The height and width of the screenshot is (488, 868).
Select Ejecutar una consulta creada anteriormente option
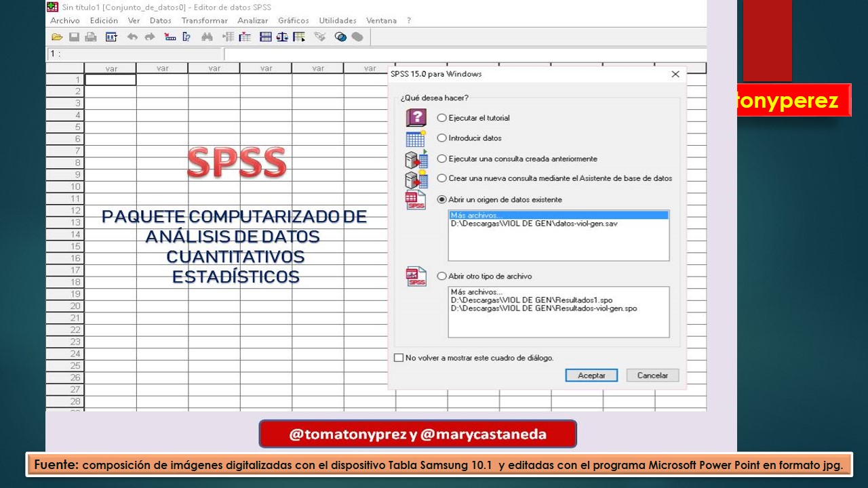pyautogui.click(x=442, y=159)
